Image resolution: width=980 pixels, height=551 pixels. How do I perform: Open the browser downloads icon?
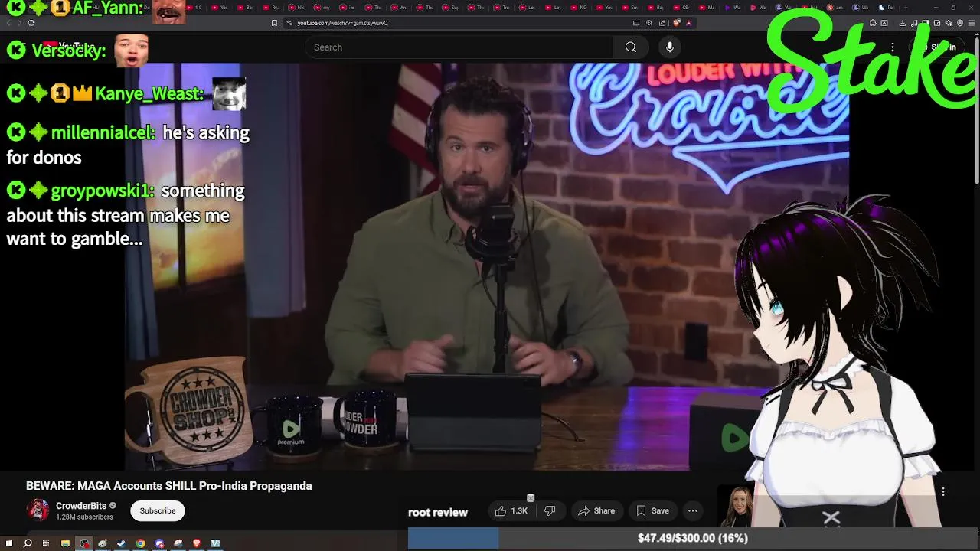tap(903, 23)
